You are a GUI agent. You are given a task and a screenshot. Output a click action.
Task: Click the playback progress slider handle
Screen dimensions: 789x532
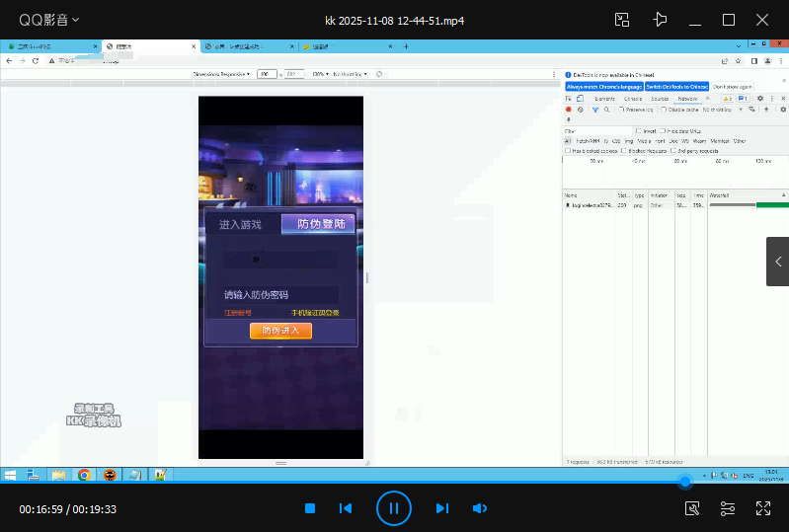pos(684,481)
